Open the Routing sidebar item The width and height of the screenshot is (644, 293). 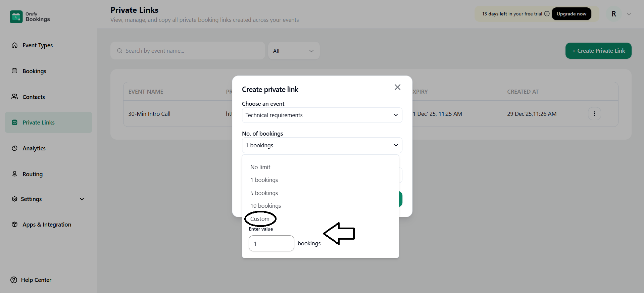[x=32, y=174]
